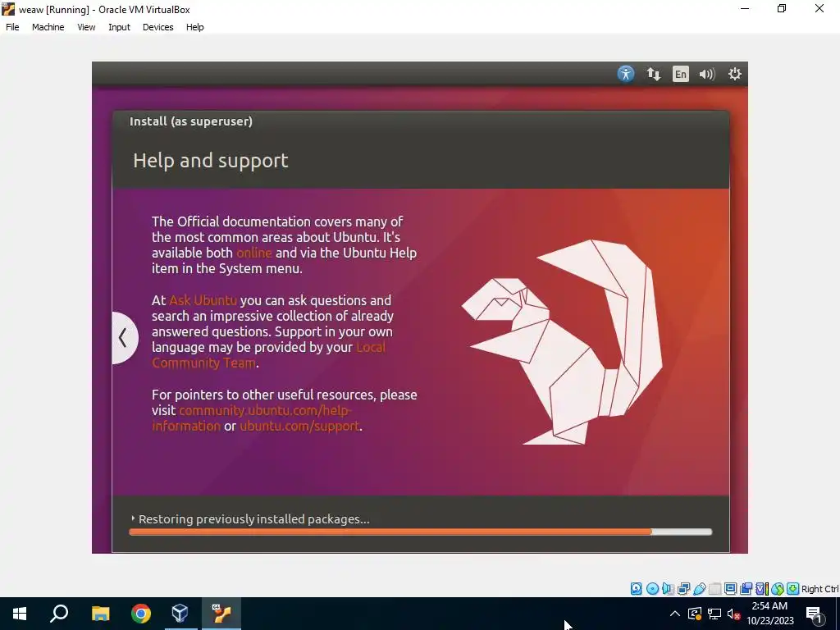This screenshot has width=840, height=630.
Task: Open Windows taskbar search
Action: point(59,614)
